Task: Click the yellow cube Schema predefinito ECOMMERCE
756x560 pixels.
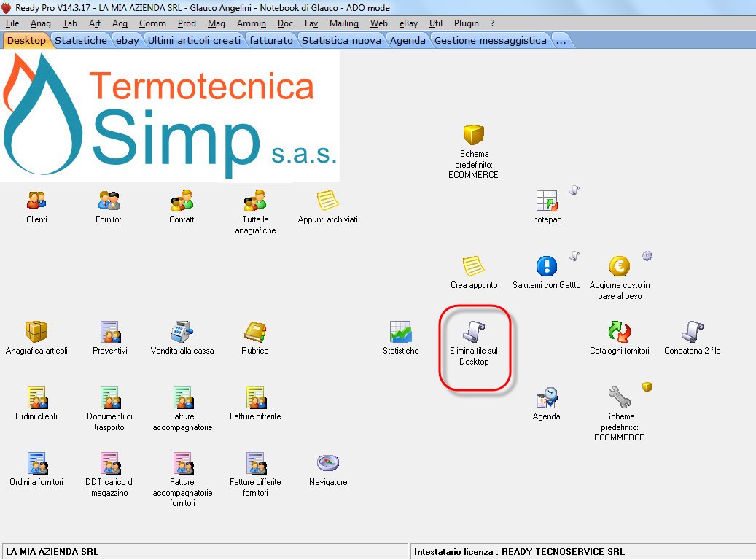Action: pyautogui.click(x=473, y=135)
